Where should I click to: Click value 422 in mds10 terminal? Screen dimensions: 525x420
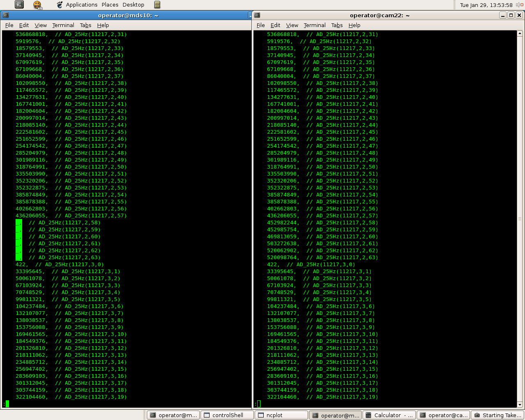pyautogui.click(x=21, y=265)
